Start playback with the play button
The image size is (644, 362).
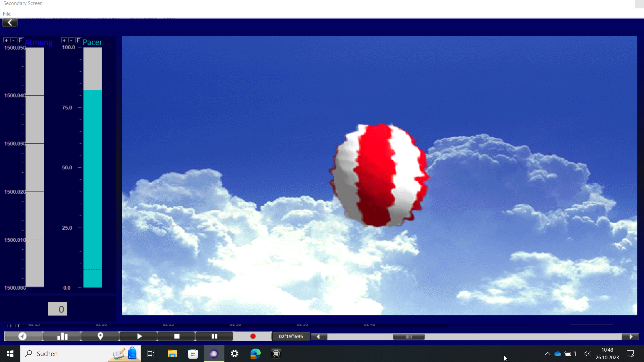[x=139, y=336]
